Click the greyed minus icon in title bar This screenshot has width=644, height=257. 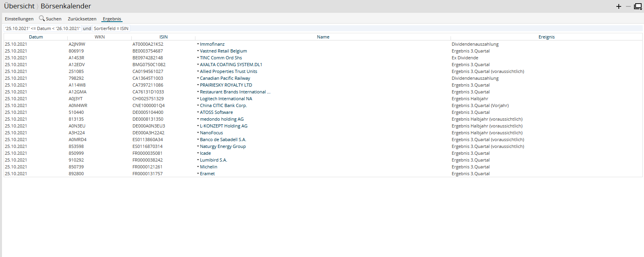click(628, 6)
